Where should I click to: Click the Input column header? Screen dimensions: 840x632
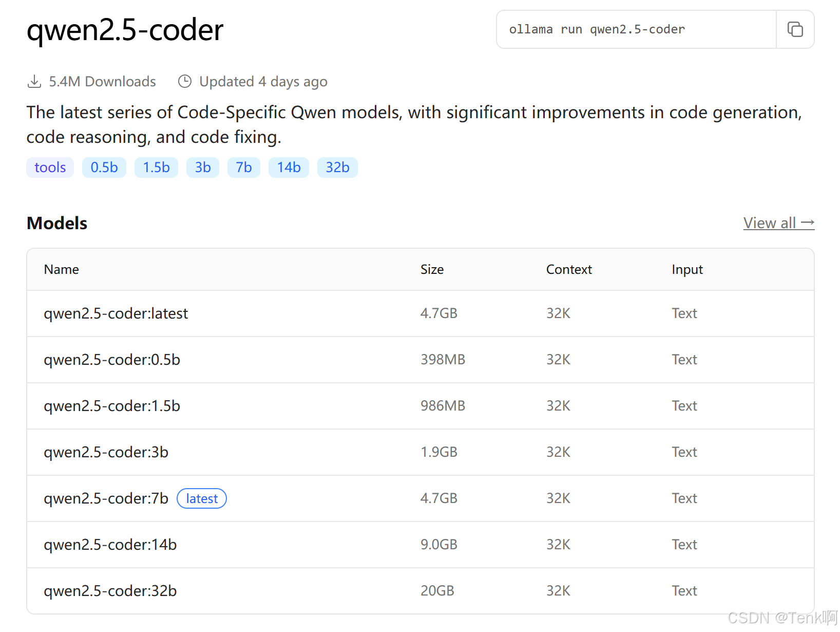click(x=688, y=269)
